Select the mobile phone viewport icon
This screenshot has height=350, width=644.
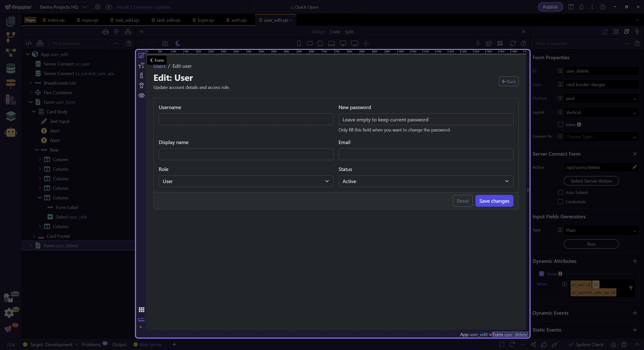(x=299, y=43)
